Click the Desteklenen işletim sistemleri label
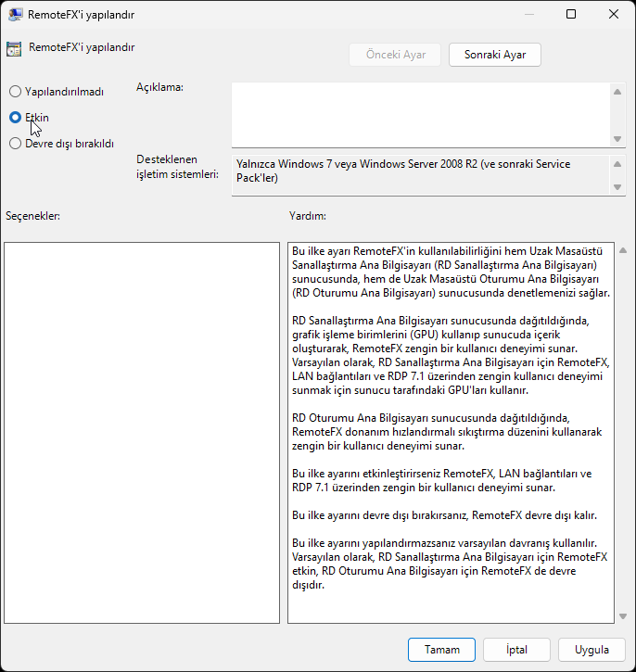This screenshot has width=636, height=672. click(177, 167)
